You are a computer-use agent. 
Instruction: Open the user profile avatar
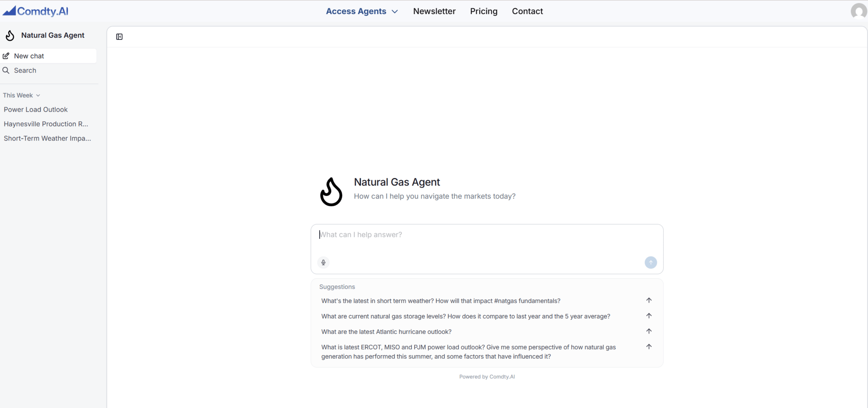point(859,11)
